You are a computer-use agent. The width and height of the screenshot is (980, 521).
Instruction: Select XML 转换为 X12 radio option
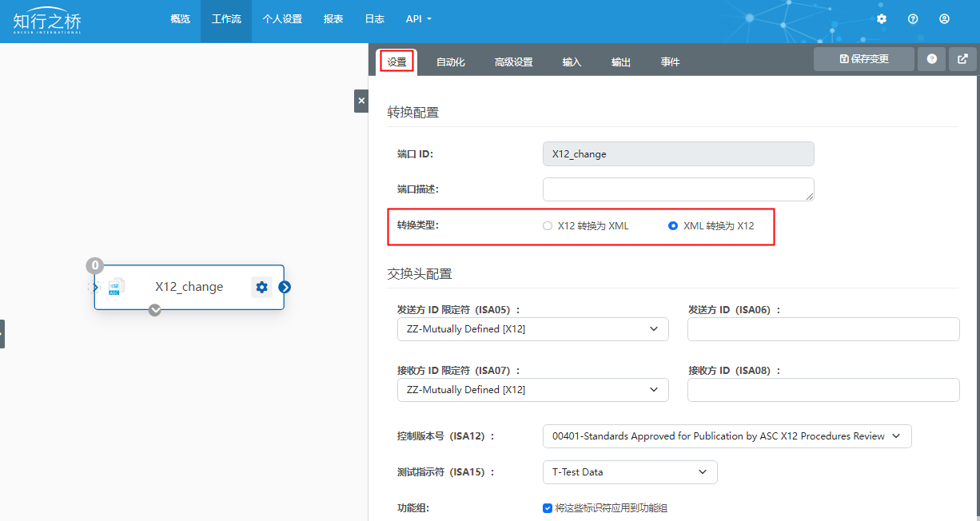point(673,226)
